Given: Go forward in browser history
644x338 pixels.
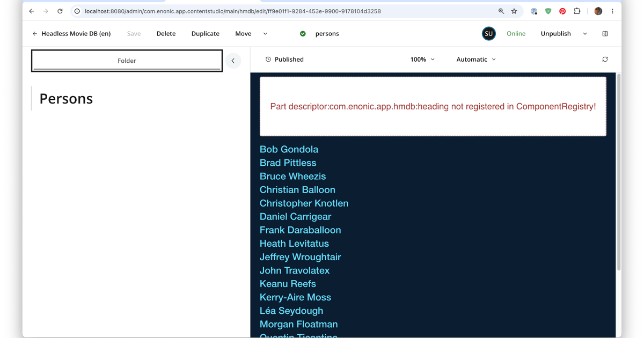Looking at the screenshot, I should click(46, 11).
